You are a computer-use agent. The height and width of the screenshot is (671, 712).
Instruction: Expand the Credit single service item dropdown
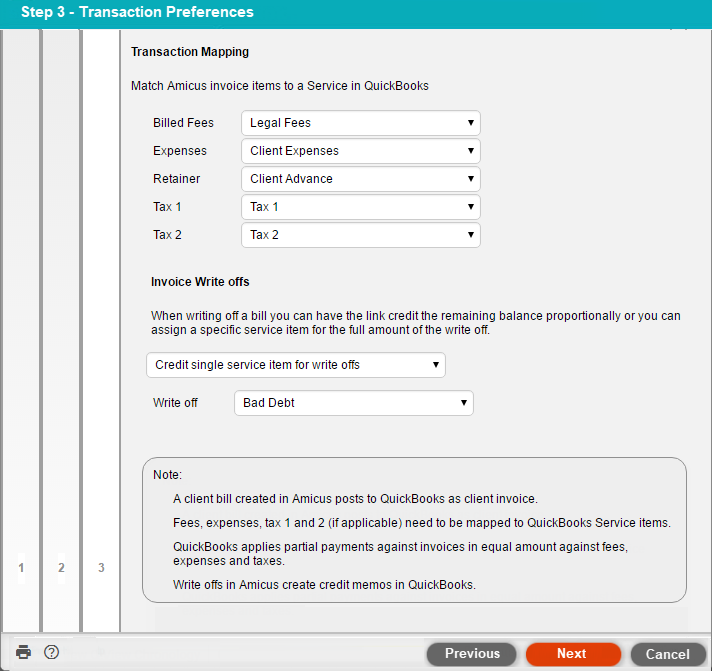[x=296, y=365]
